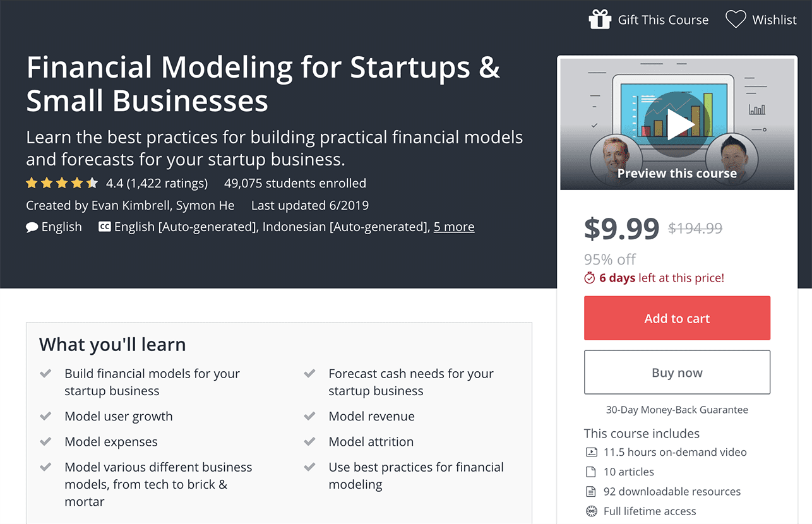Click the 4.4 (1,422 ratings) text
Screen dimensions: 812x524
tap(157, 183)
